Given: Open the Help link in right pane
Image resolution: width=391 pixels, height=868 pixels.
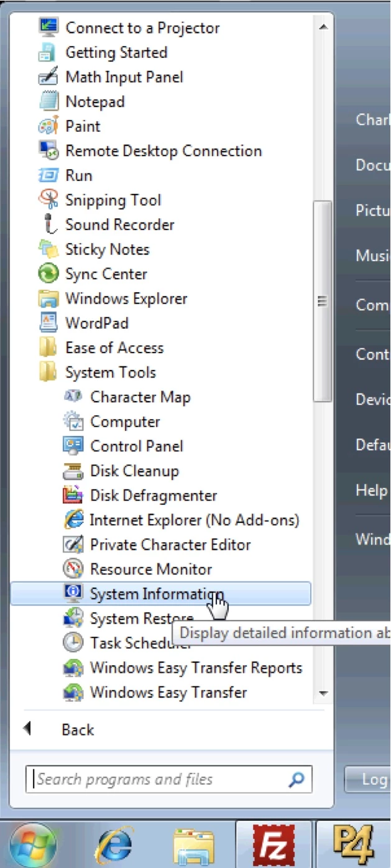Looking at the screenshot, I should [x=372, y=490].
